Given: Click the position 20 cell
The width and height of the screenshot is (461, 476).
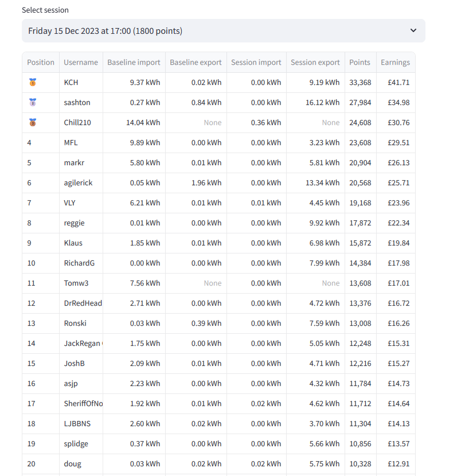Looking at the screenshot, I should [41, 463].
